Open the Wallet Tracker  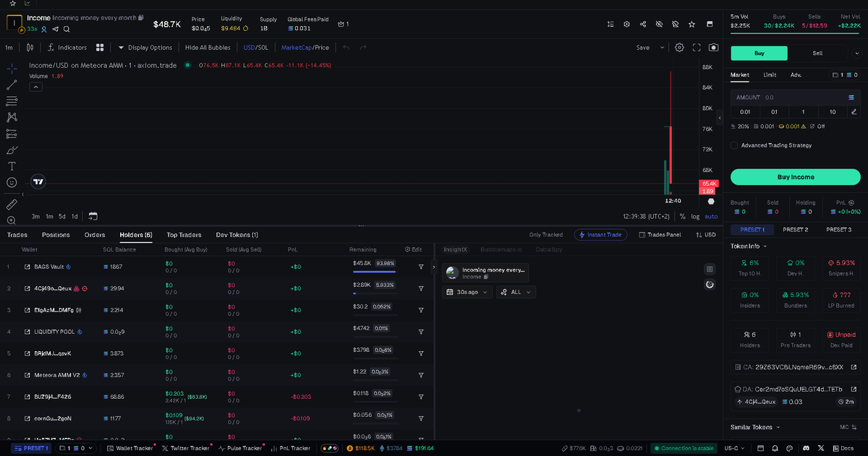point(130,448)
